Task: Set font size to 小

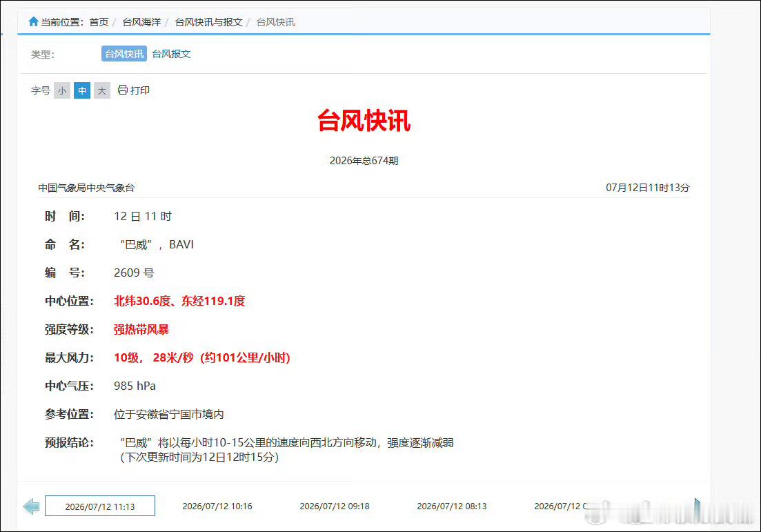Action: (x=62, y=90)
